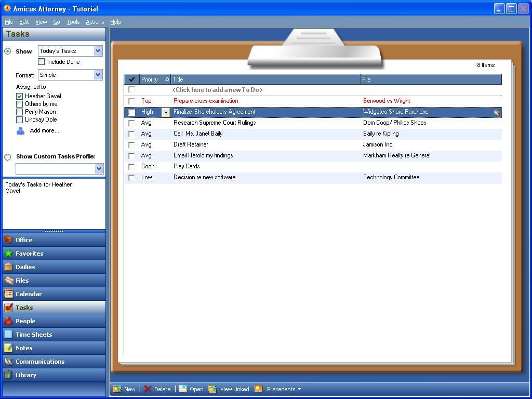Open the Edit menu

pyautogui.click(x=24, y=22)
